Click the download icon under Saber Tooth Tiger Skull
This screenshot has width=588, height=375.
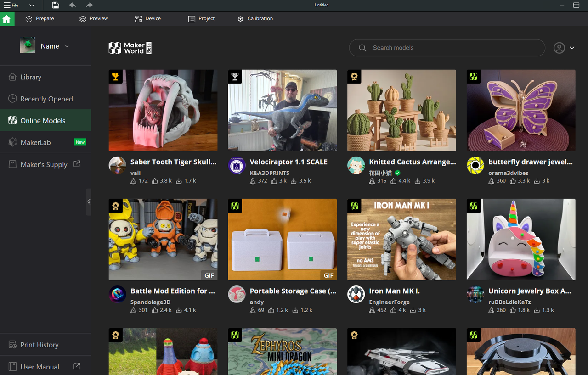179,181
